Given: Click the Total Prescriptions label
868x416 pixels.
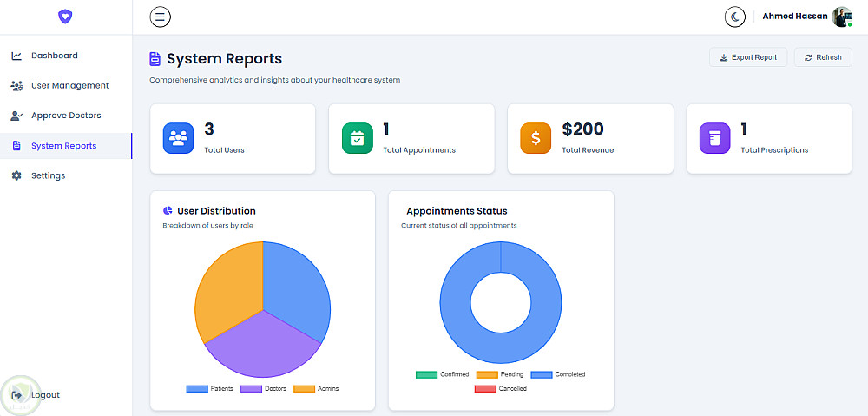Looking at the screenshot, I should [x=774, y=150].
